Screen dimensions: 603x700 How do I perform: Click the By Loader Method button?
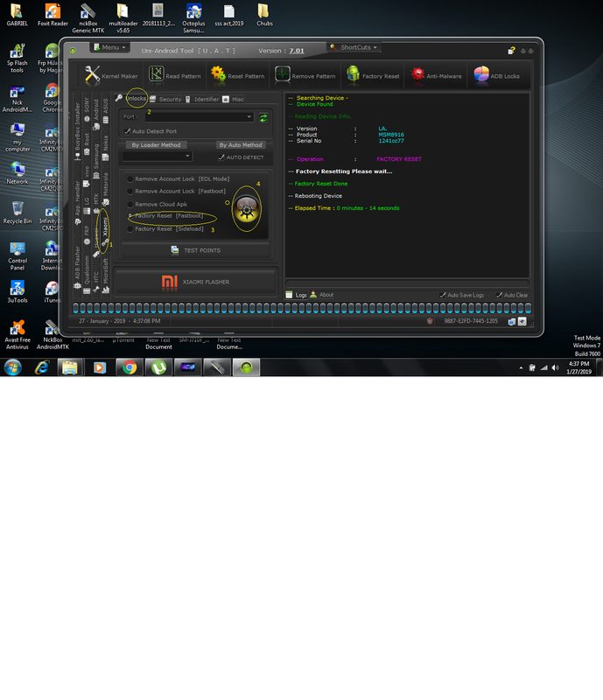[x=156, y=144]
